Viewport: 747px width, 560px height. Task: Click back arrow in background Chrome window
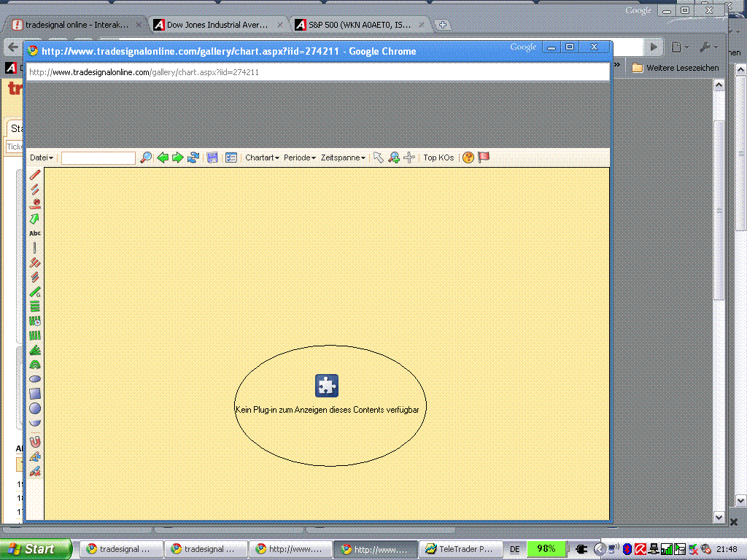[x=12, y=47]
